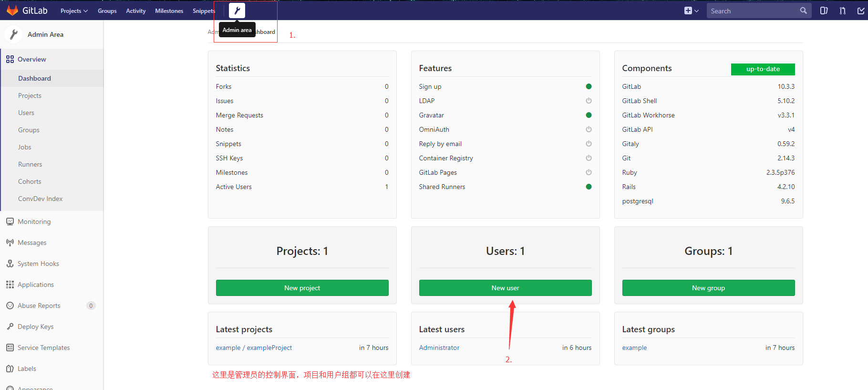Screen dimensions: 868x390
Task: Click the Projects: 1 heading
Action: (x=302, y=251)
